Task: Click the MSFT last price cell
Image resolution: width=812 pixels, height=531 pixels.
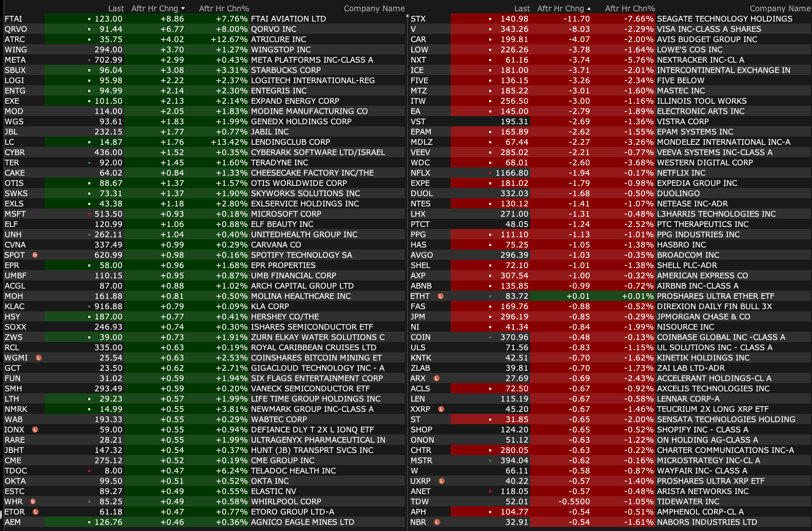Action: point(108,214)
